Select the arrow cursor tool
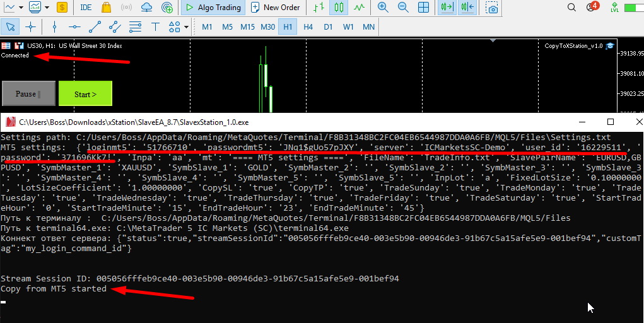The width and height of the screenshot is (644, 323). click(x=10, y=26)
